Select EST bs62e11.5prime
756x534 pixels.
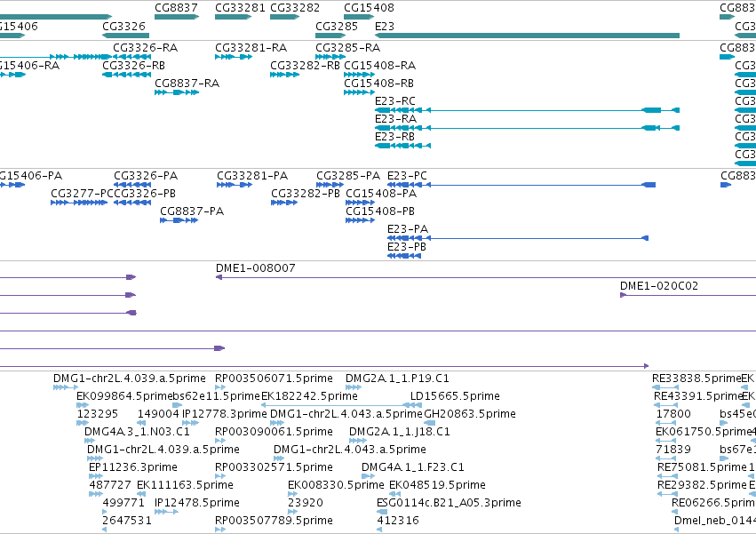tap(178, 405)
